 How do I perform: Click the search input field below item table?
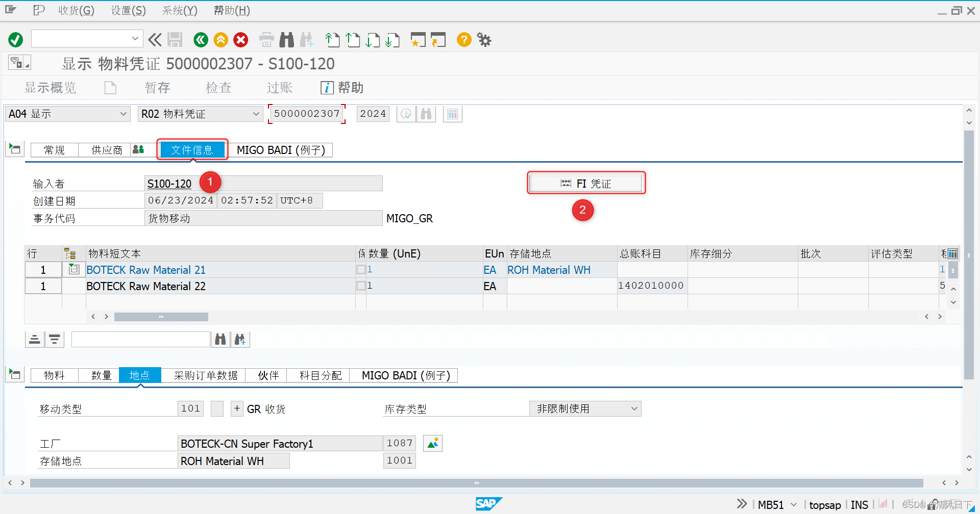pyautogui.click(x=141, y=339)
